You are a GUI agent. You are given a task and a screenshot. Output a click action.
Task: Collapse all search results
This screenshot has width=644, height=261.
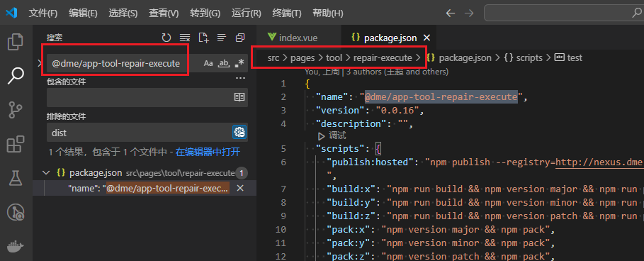[240, 38]
